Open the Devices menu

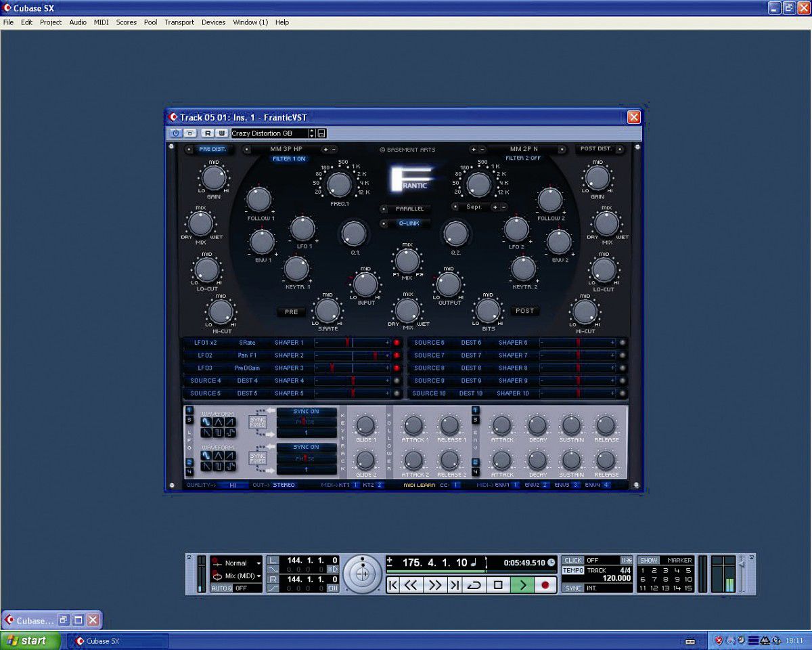point(214,22)
